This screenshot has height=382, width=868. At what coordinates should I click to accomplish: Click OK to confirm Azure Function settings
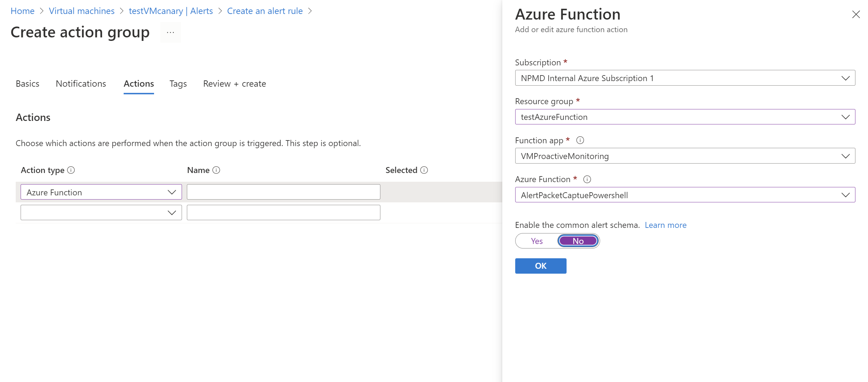point(540,265)
